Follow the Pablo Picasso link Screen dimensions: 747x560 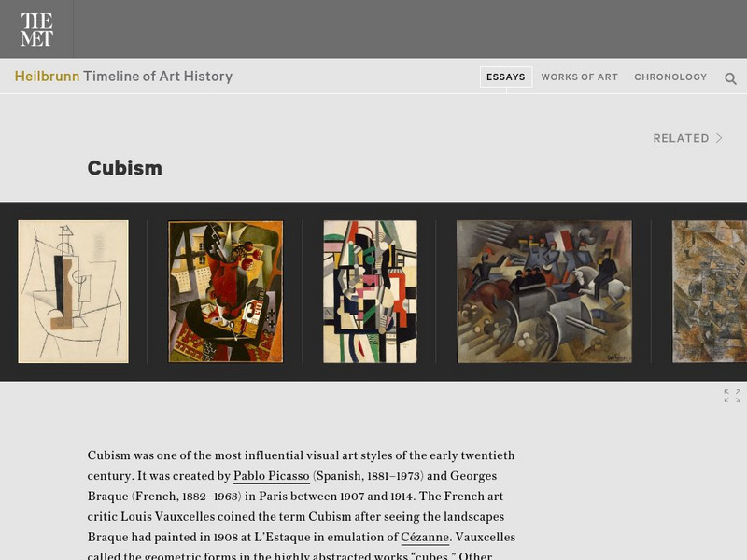tap(271, 476)
